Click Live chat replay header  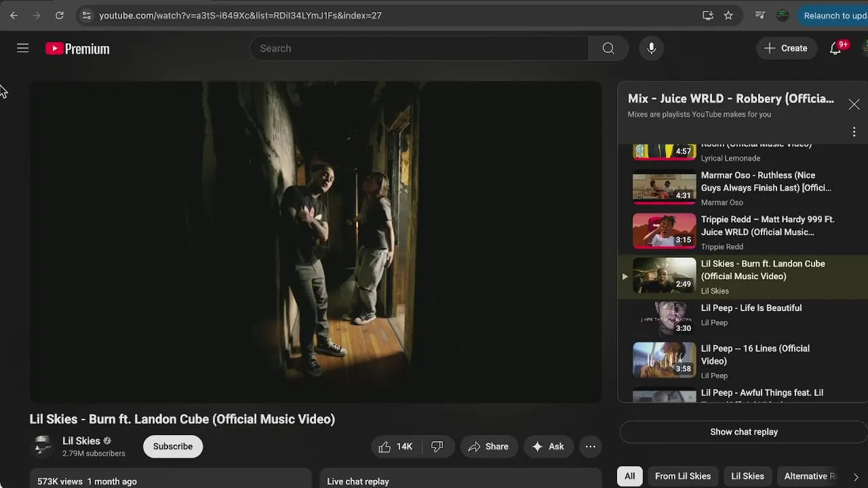coord(358,481)
